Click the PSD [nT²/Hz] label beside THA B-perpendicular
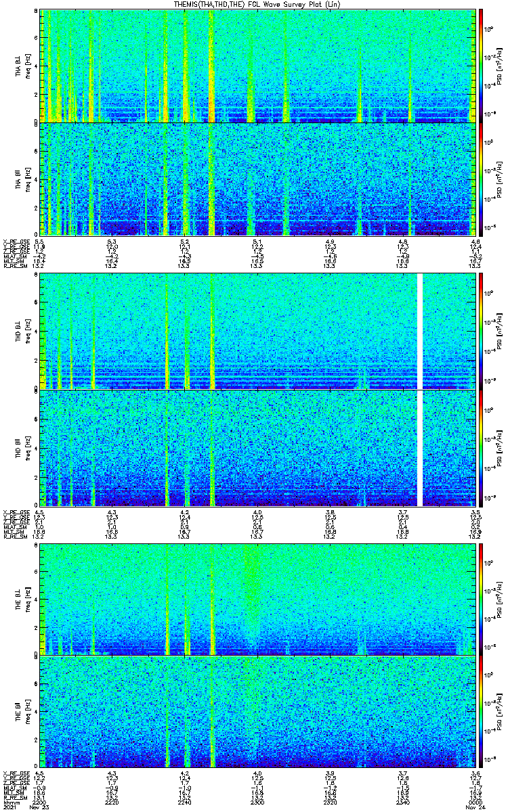This screenshot has width=508, height=812. pos(499,66)
